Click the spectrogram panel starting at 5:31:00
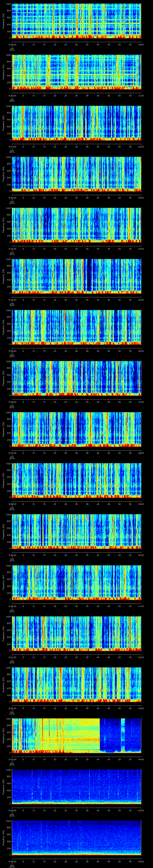The height and width of the screenshot is (868, 153). click(77, 123)
